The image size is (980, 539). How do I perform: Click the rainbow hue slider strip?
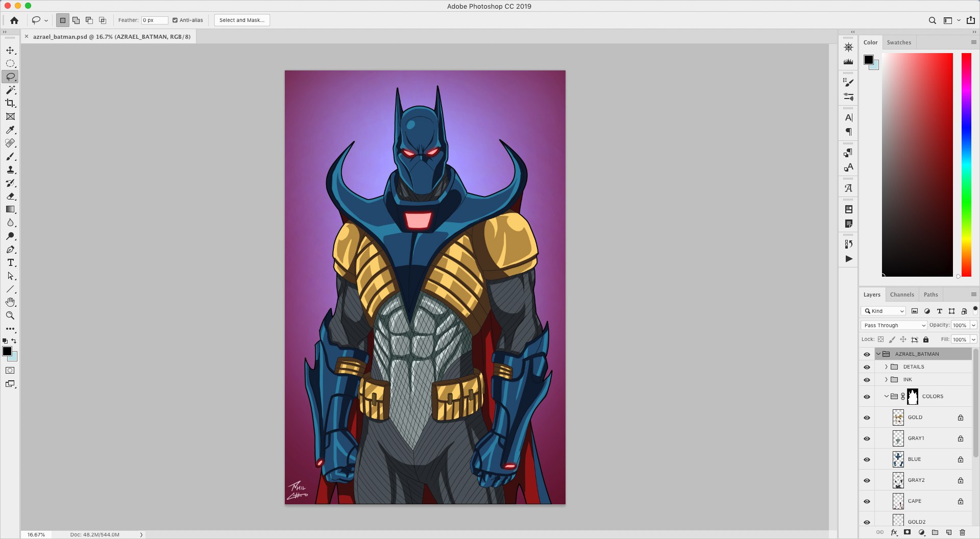click(966, 165)
